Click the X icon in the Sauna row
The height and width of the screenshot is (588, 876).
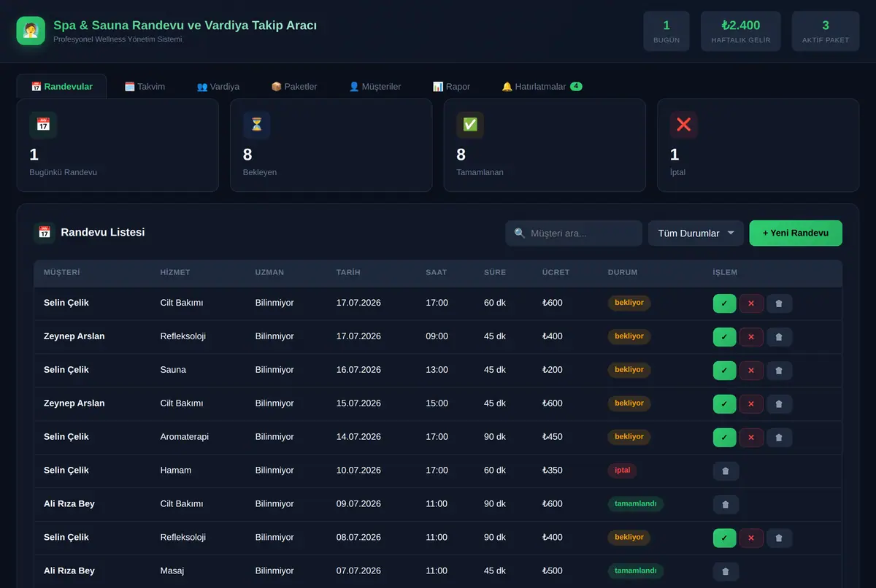751,371
